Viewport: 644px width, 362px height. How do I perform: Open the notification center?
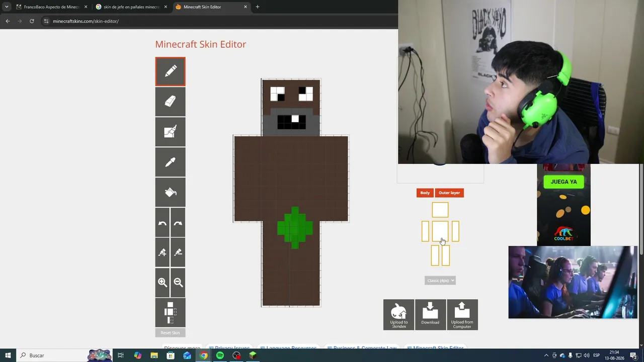[634, 355]
